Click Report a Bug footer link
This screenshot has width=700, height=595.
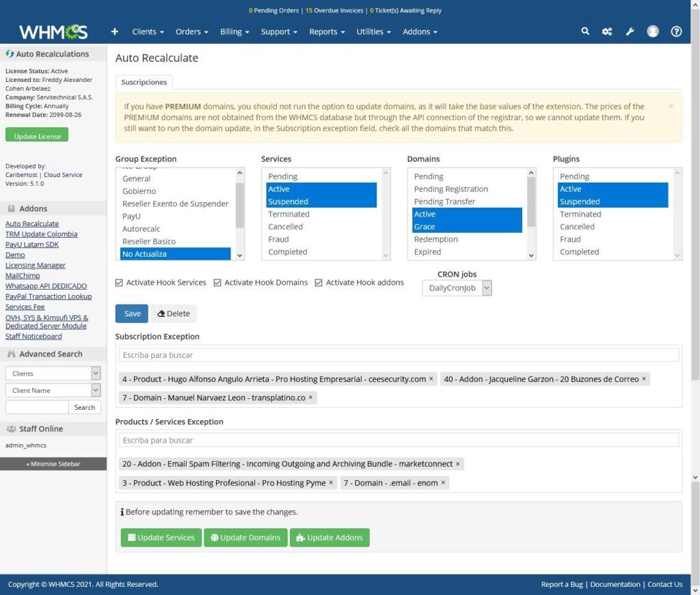562,584
